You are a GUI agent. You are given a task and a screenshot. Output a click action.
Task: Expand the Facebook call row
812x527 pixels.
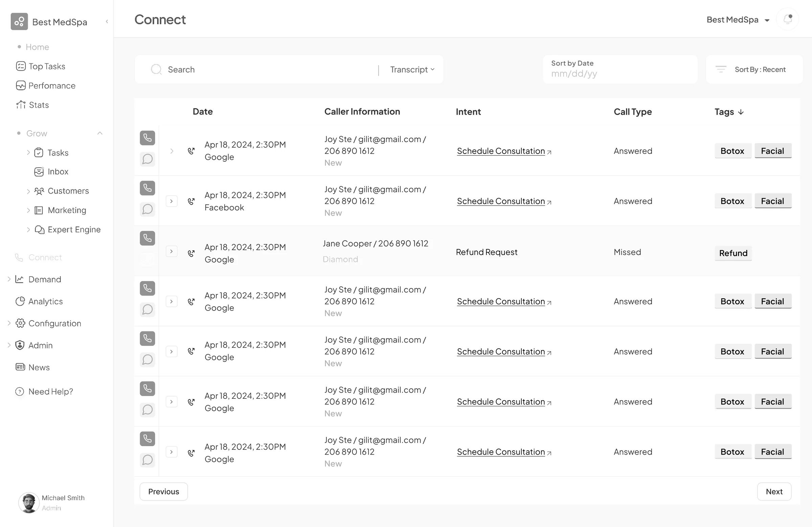pyautogui.click(x=172, y=201)
